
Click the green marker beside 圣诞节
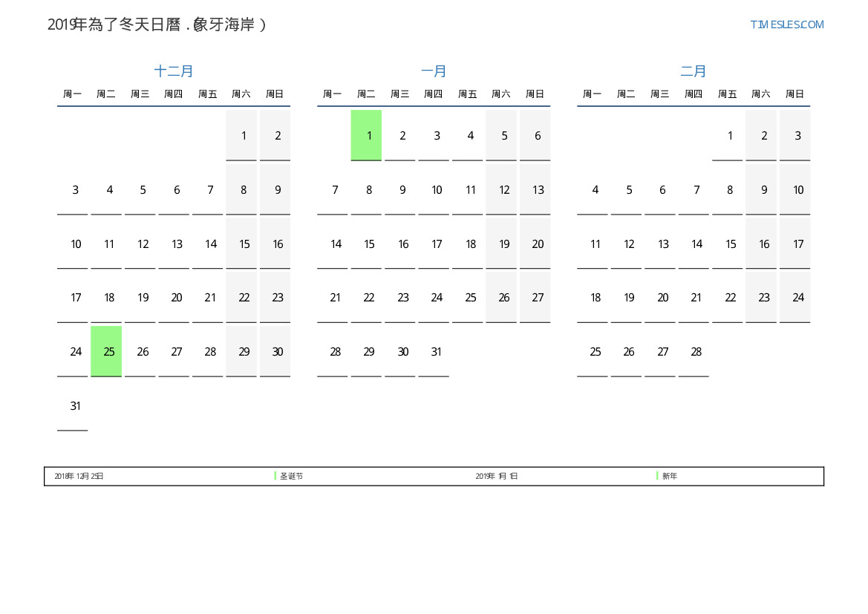pyautogui.click(x=275, y=476)
